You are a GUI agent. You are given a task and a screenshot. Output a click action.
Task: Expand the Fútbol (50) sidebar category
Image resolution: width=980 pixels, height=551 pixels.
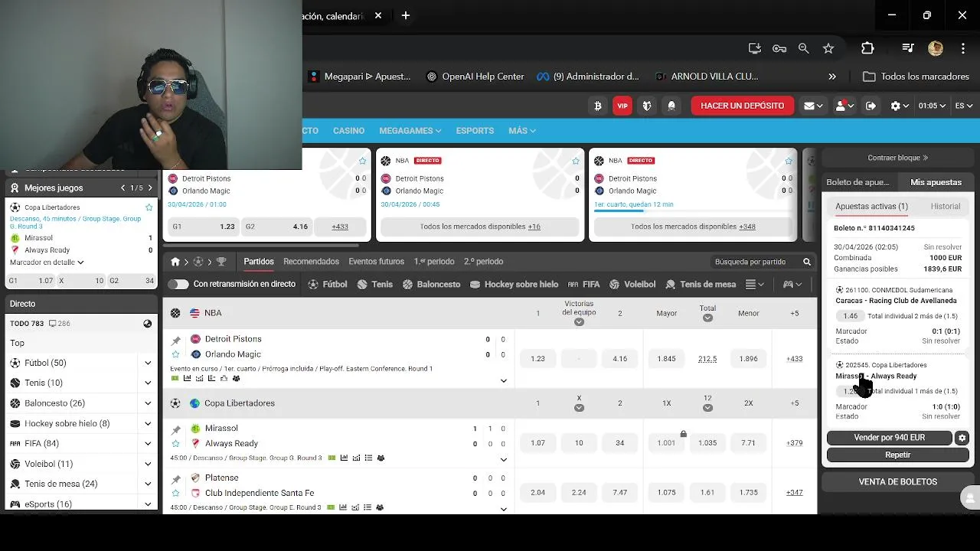click(148, 363)
